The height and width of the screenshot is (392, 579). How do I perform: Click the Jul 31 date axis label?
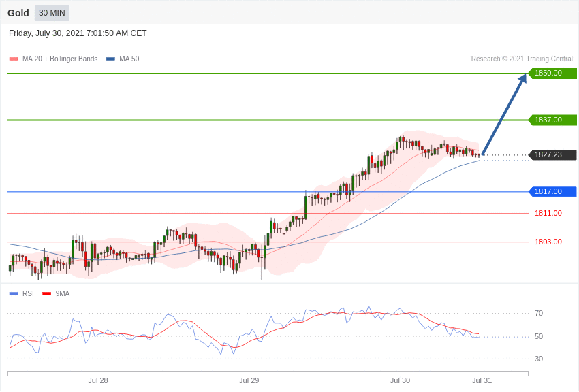[482, 380]
